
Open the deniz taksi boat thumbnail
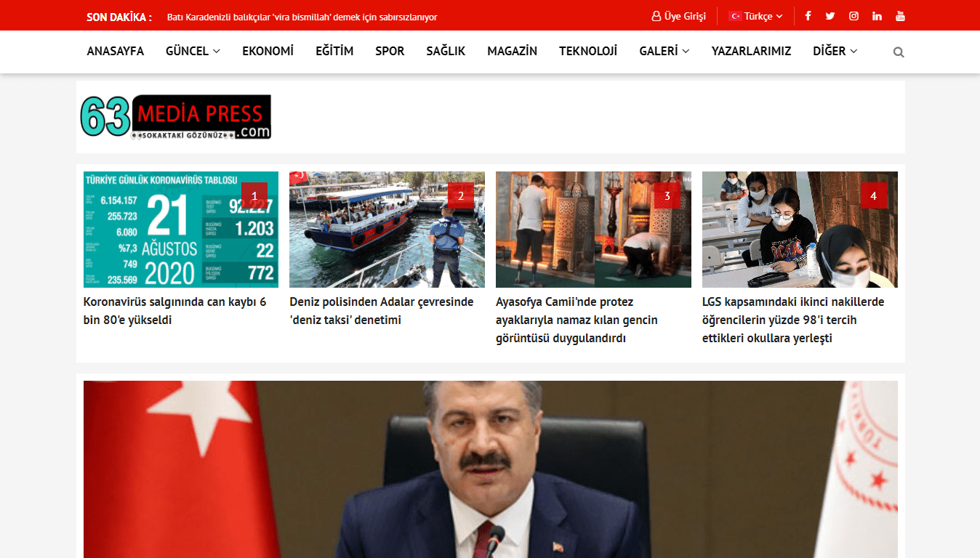[x=387, y=230]
